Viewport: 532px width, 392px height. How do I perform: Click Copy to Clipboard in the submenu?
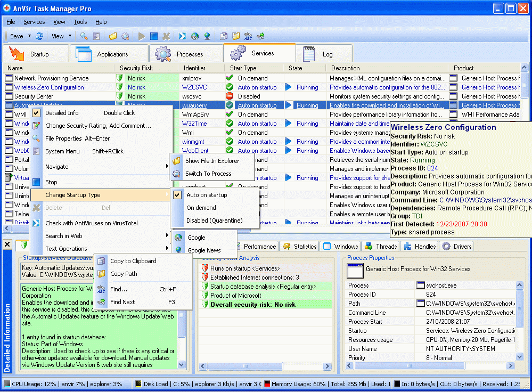click(x=133, y=261)
